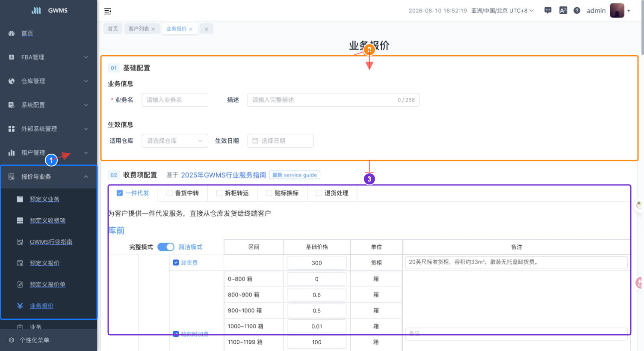Expand the 系统配置 menu chevron
This screenshot has height=351, width=644.
(x=86, y=105)
